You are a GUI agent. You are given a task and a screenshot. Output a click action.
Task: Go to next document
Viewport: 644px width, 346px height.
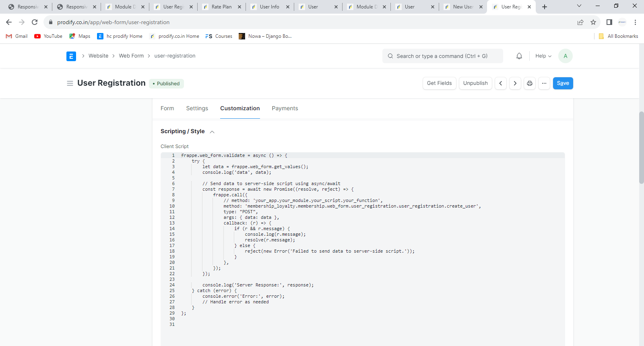[515, 83]
